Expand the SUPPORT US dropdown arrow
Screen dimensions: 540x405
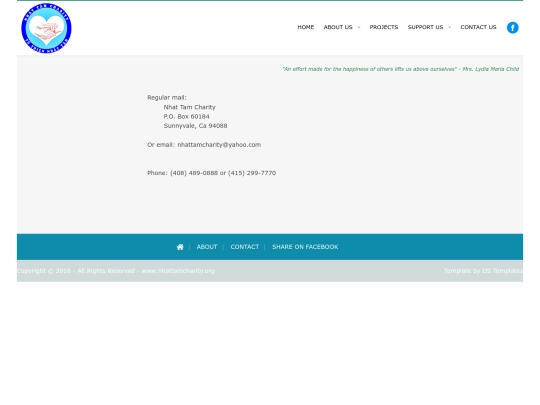click(449, 27)
